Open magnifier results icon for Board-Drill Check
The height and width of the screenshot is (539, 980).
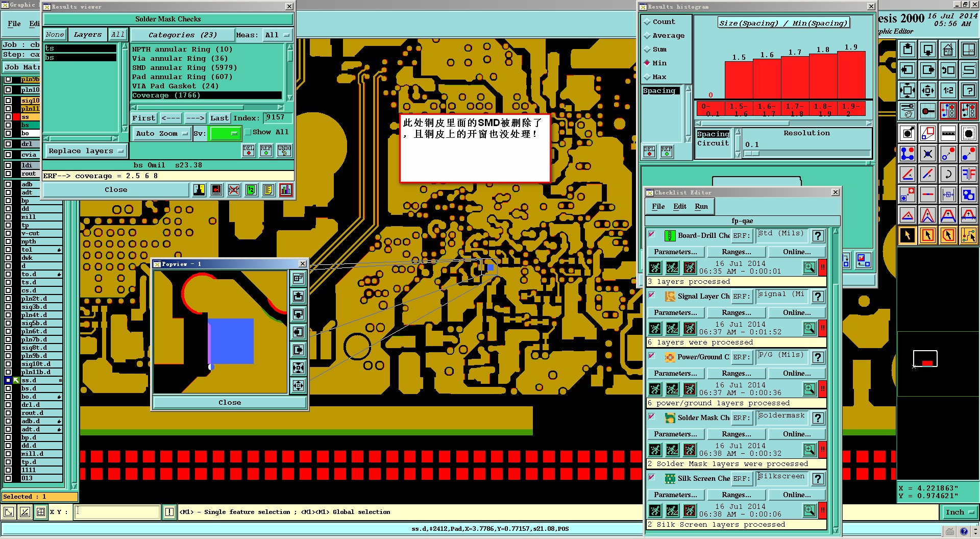point(810,267)
